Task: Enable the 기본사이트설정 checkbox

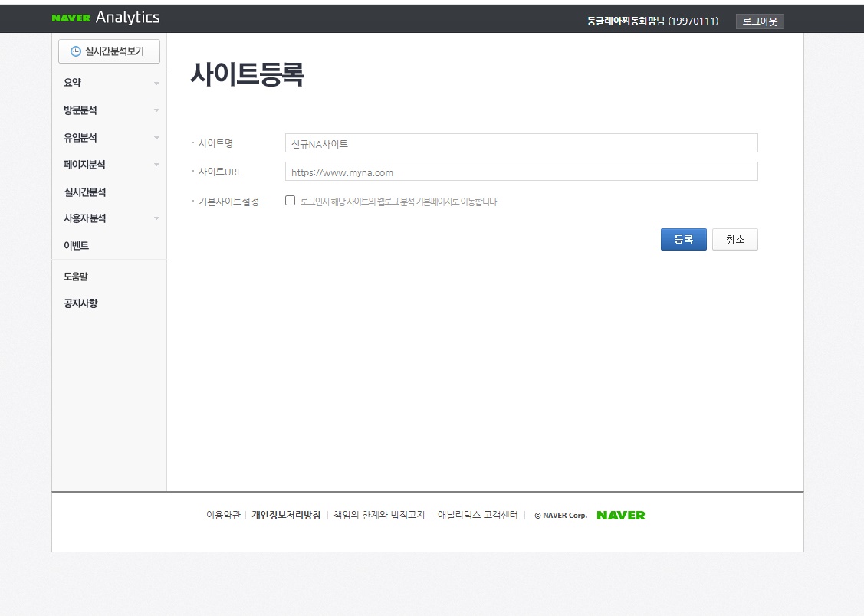Action: (x=290, y=200)
